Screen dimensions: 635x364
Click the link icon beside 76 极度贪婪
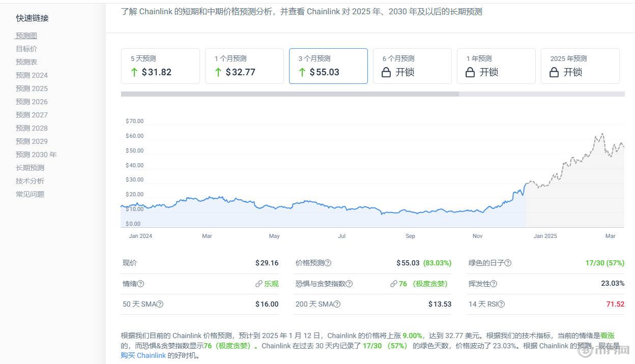(393, 284)
